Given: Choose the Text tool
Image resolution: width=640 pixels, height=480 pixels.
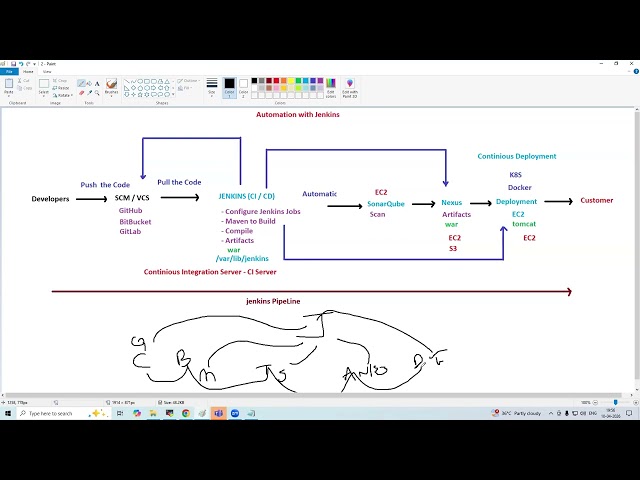Looking at the screenshot, I should pyautogui.click(x=97, y=83).
